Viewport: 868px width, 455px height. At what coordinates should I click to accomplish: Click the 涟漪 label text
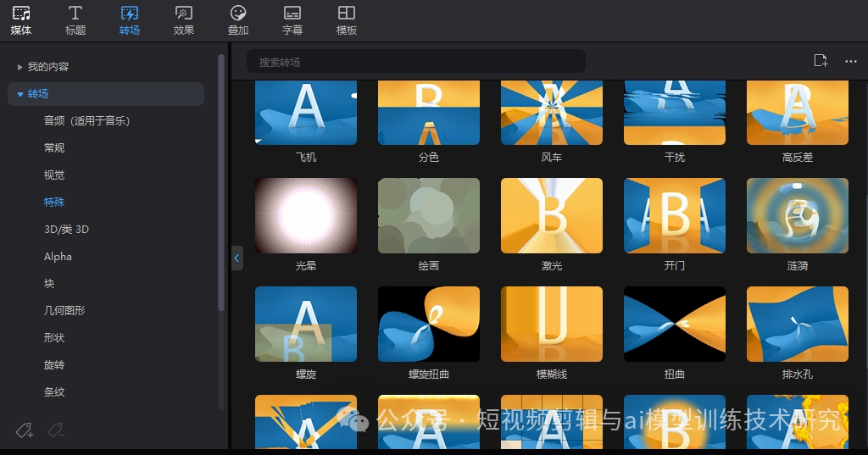pos(797,266)
